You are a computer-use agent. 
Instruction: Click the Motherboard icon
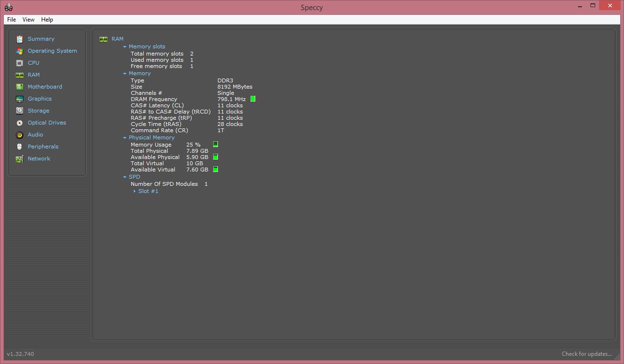point(19,87)
